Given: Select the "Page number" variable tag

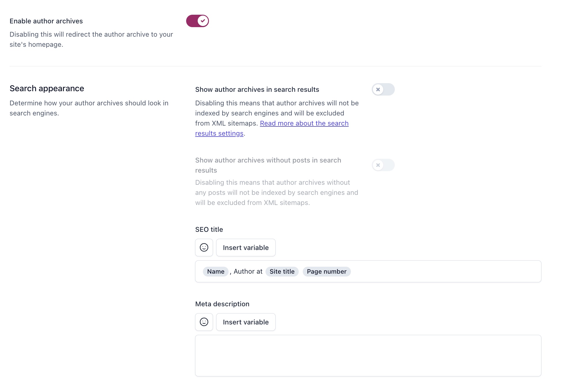Looking at the screenshot, I should point(326,271).
